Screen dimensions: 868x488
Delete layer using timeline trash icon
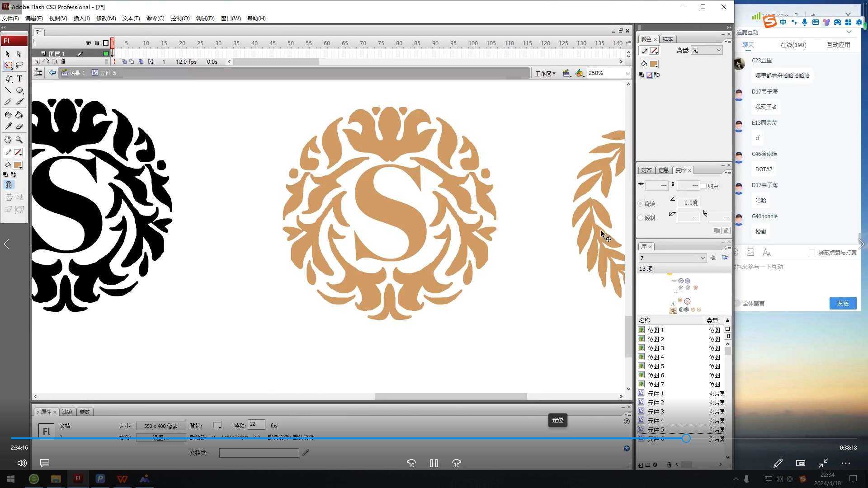click(63, 61)
